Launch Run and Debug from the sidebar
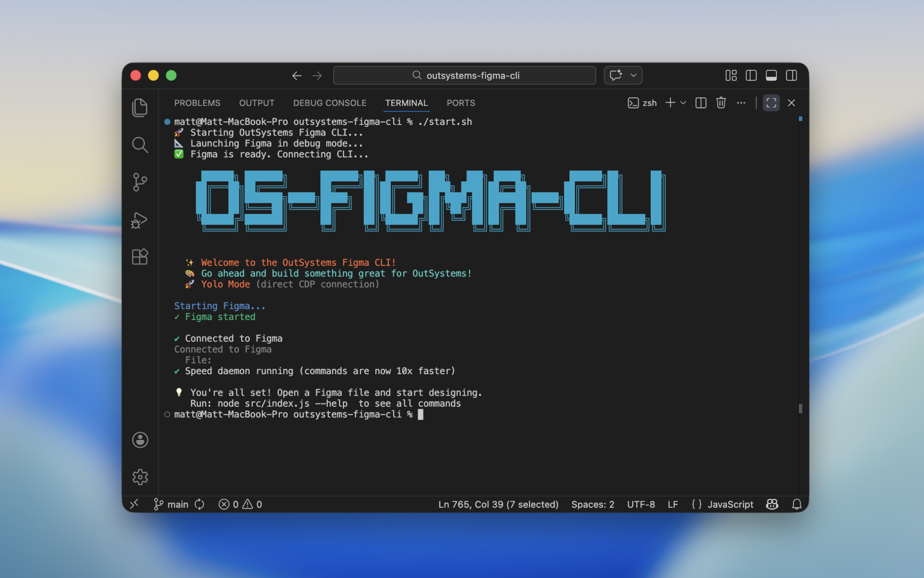 (x=140, y=220)
